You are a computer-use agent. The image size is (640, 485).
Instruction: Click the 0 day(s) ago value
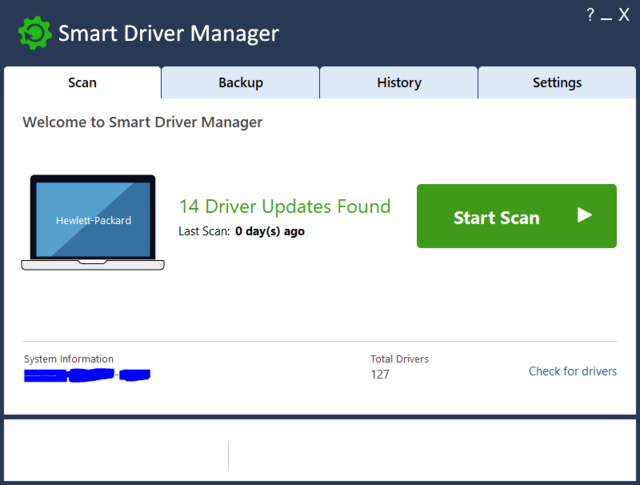(x=270, y=231)
